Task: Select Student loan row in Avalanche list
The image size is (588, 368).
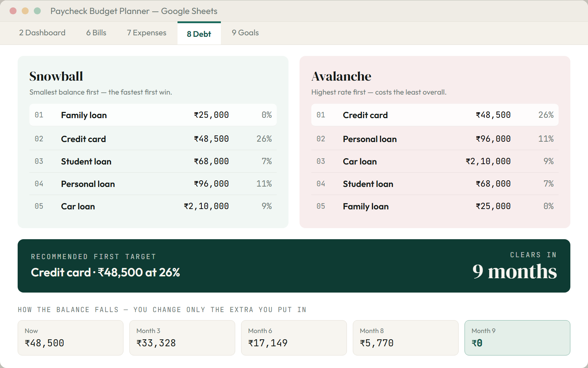Action: pos(435,184)
